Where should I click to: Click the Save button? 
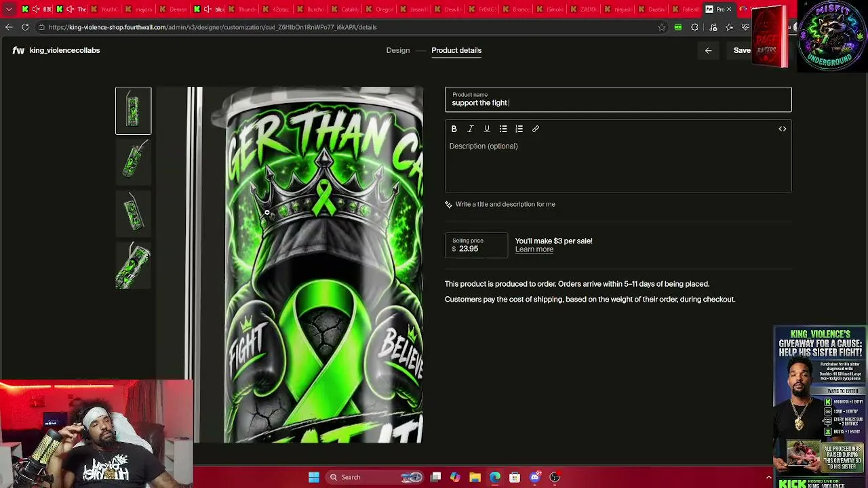742,50
